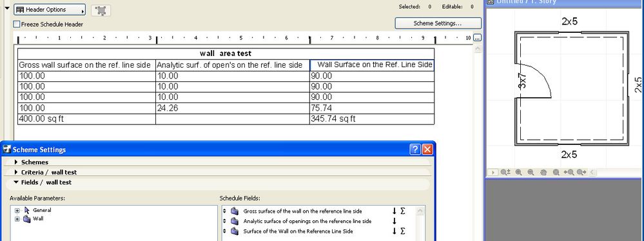
Task: Click the bottom 2x5 window label
Action: [x=569, y=155]
